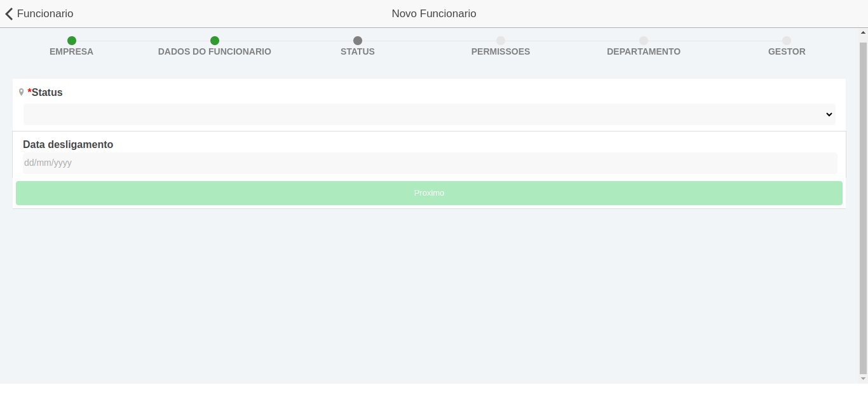Image resolution: width=868 pixels, height=411 pixels.
Task: Select the STATUS step label
Action: click(358, 51)
